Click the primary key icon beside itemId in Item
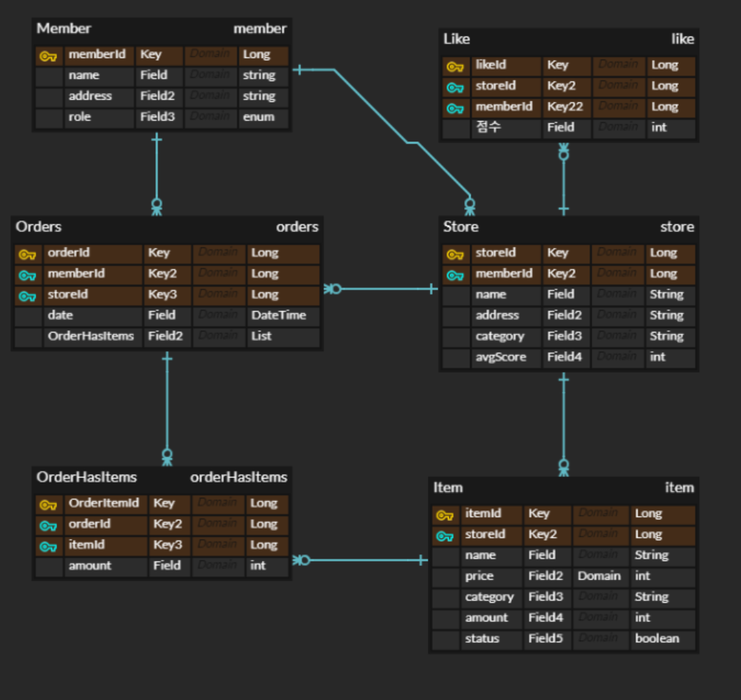 (446, 513)
